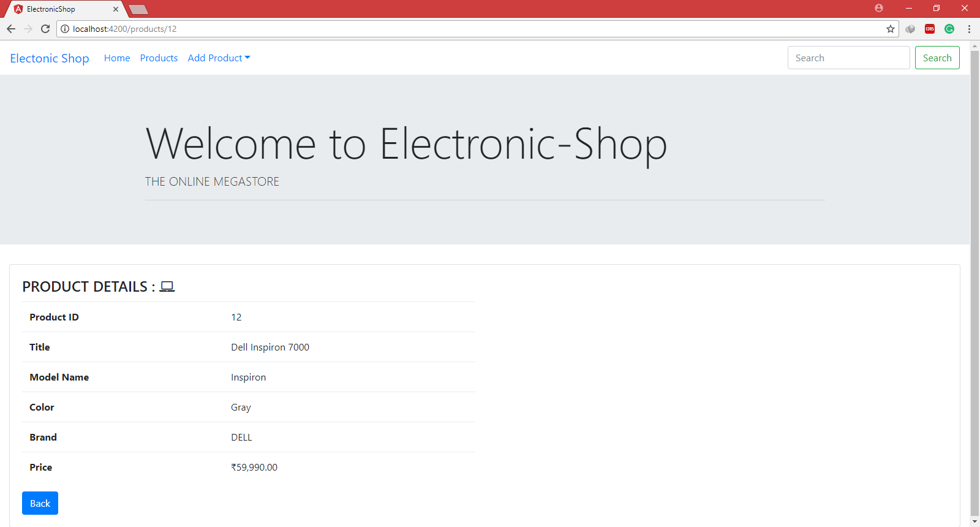Open the Electonic Shop brand link
The height and width of the screenshot is (527, 980).
[x=50, y=58]
